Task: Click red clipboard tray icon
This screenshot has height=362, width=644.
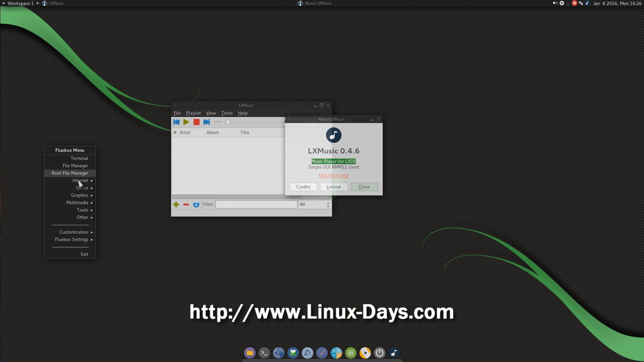Action: (575, 3)
